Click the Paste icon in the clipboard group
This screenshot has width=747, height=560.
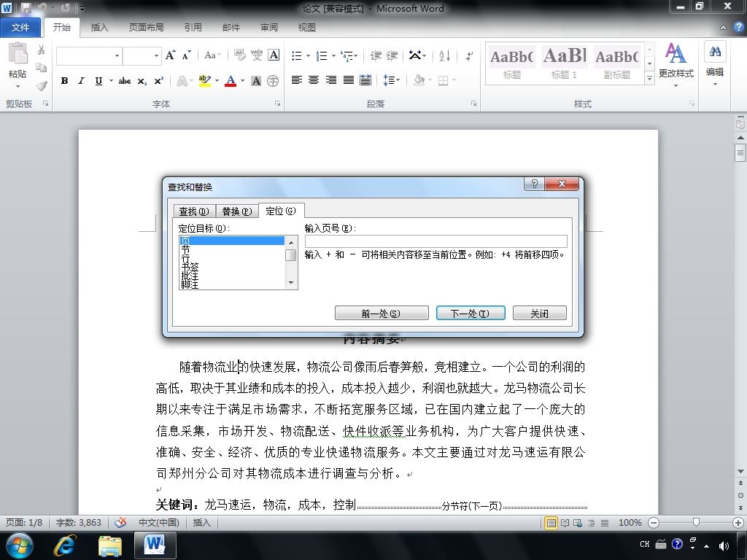click(18, 53)
